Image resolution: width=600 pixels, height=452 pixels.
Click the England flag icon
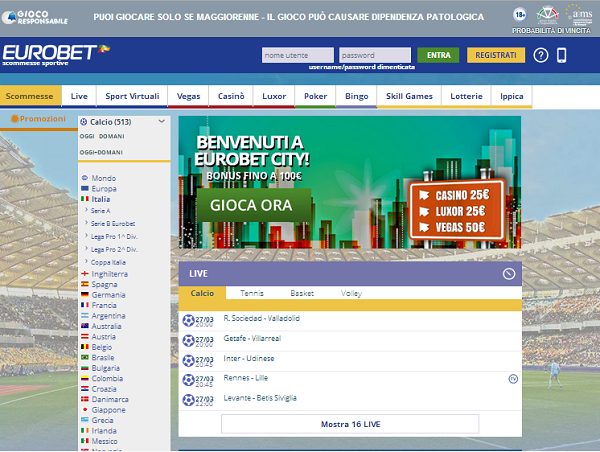pos(85,274)
